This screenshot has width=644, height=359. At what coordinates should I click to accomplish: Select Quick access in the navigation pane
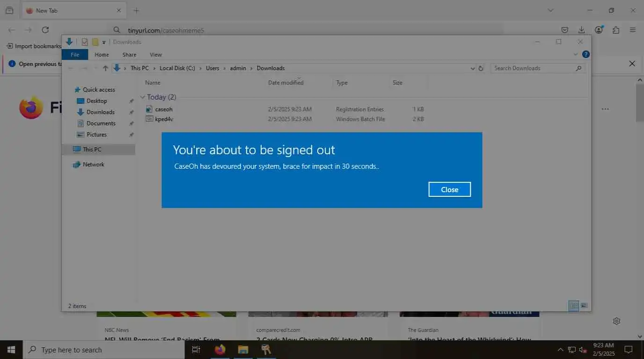99,90
